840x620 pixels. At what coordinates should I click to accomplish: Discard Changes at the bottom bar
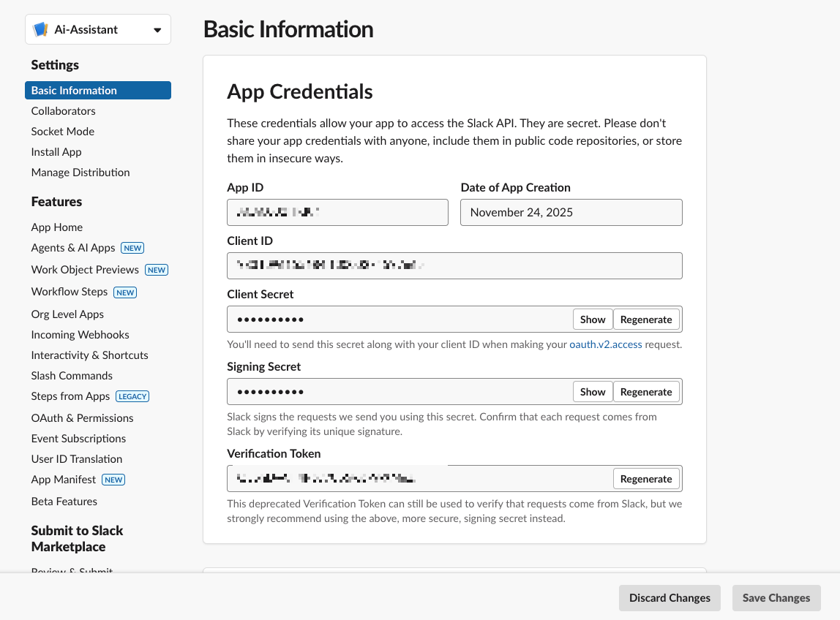(670, 598)
